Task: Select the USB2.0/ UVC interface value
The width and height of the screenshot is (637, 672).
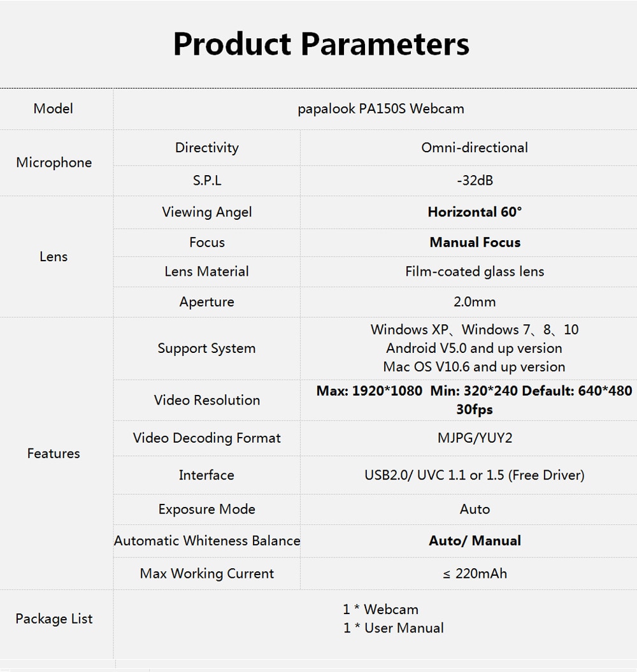Action: click(x=475, y=475)
